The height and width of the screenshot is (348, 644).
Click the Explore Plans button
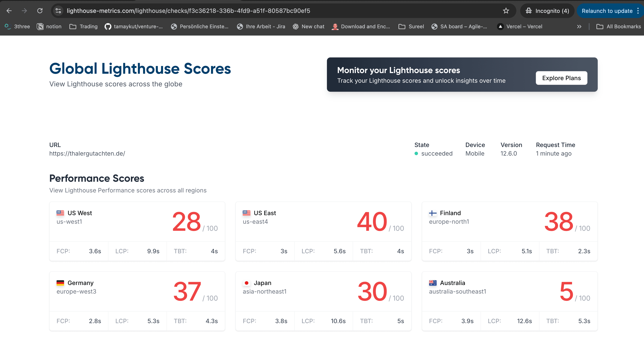point(562,78)
